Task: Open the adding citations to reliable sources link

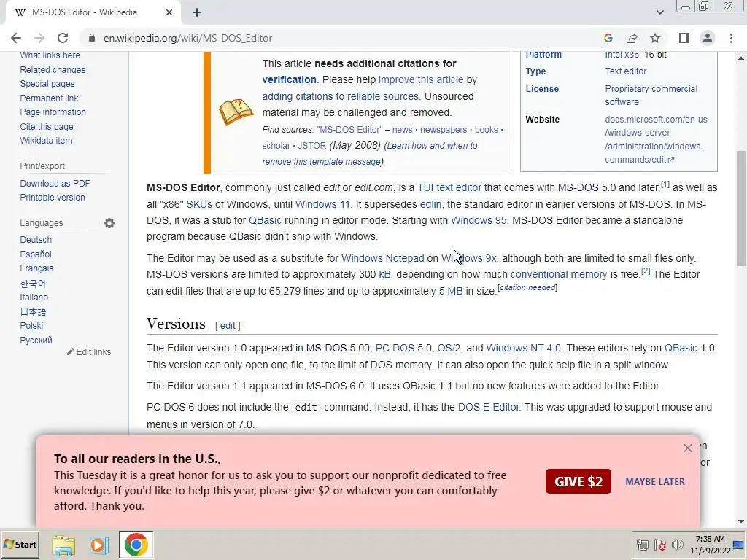Action: (340, 96)
